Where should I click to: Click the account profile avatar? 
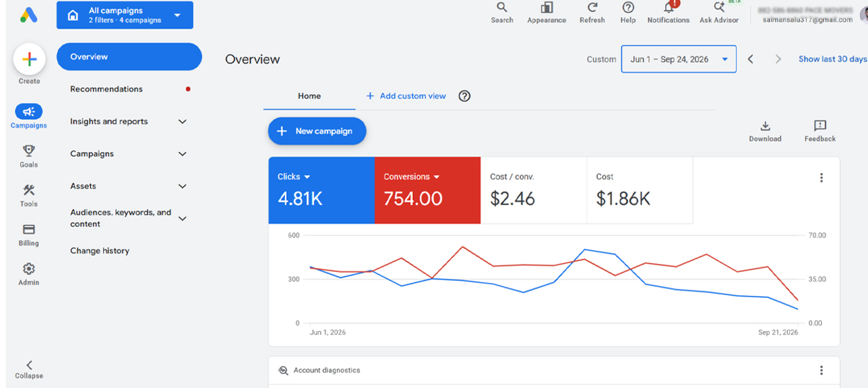click(865, 14)
